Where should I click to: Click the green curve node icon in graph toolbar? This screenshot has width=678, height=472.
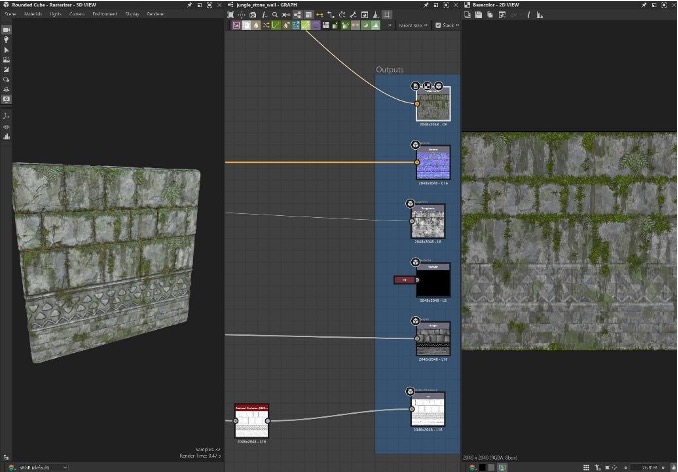pos(276,25)
